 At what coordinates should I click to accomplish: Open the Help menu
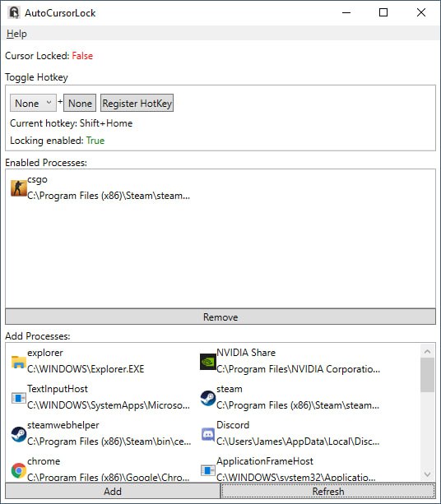[16, 34]
